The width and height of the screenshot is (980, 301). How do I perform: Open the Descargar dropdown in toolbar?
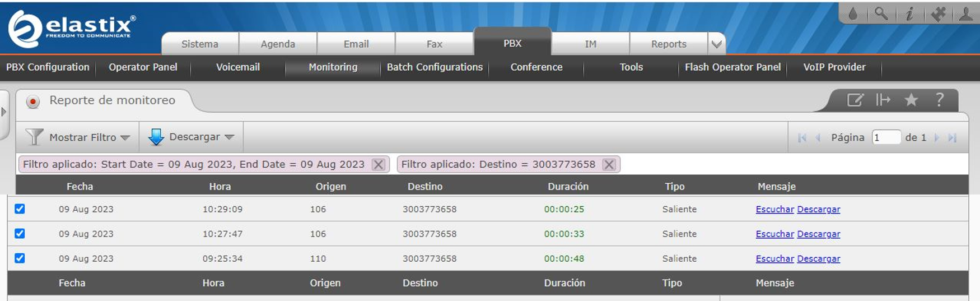(192, 137)
